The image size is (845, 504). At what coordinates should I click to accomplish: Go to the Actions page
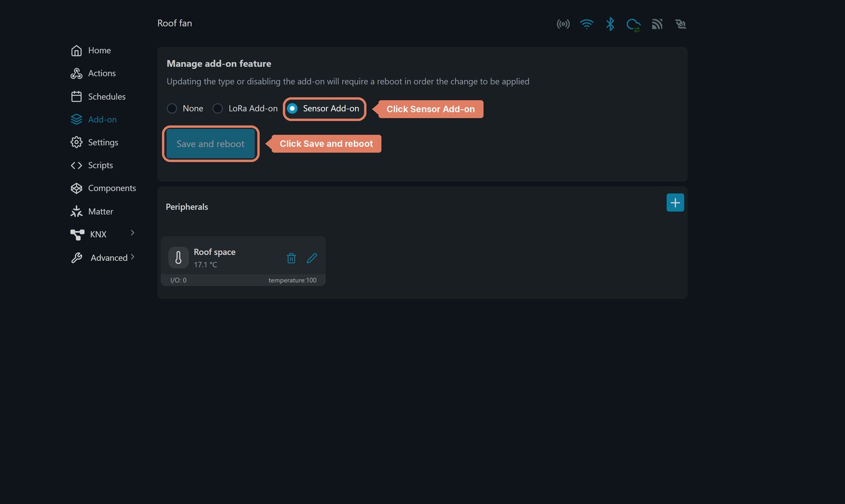(x=102, y=73)
